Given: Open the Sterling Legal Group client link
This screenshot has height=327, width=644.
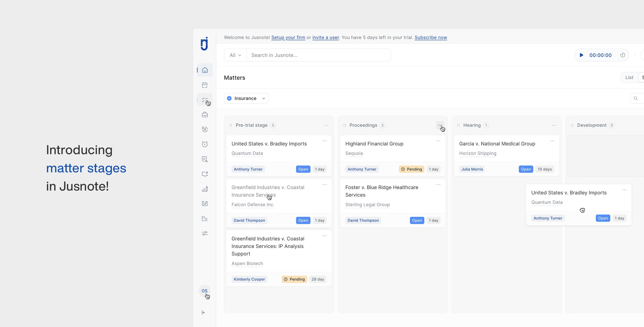Looking at the screenshot, I should [368, 204].
